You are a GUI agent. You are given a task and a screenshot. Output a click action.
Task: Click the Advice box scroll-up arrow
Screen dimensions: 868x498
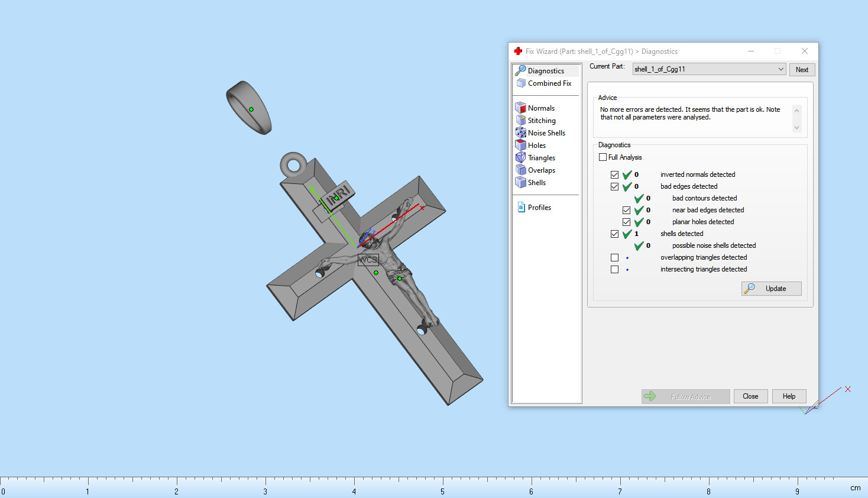796,111
